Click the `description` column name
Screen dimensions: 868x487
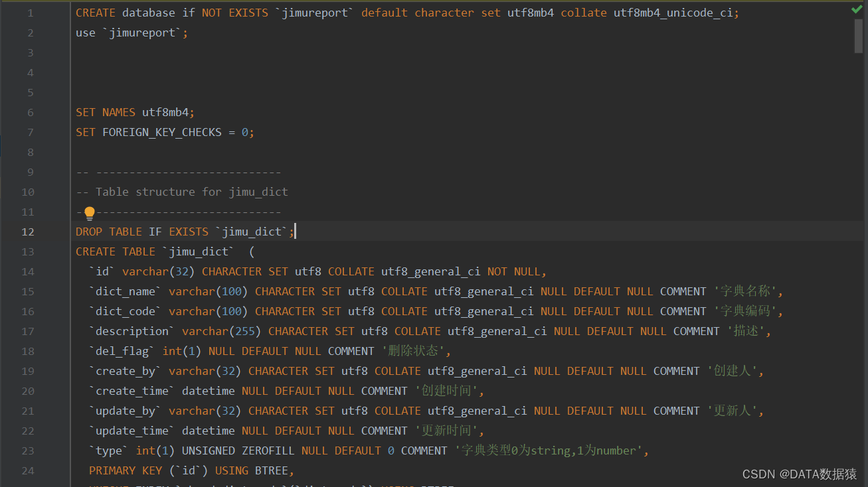point(132,331)
